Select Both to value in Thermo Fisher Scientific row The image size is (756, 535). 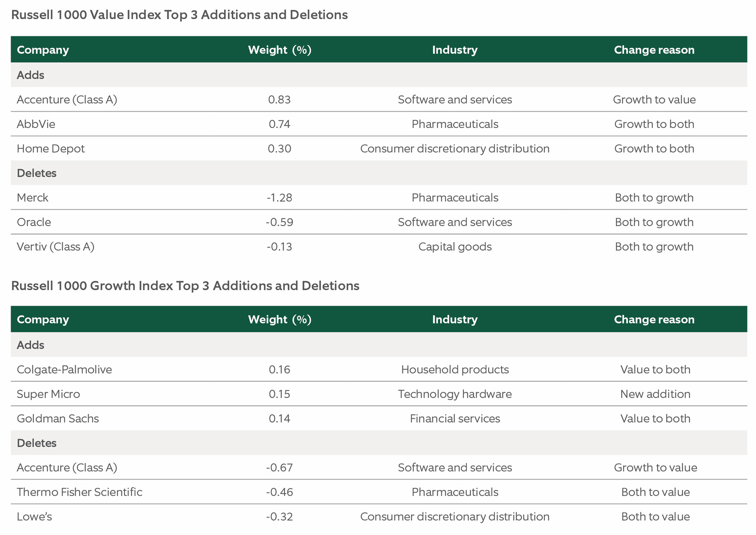click(x=655, y=492)
